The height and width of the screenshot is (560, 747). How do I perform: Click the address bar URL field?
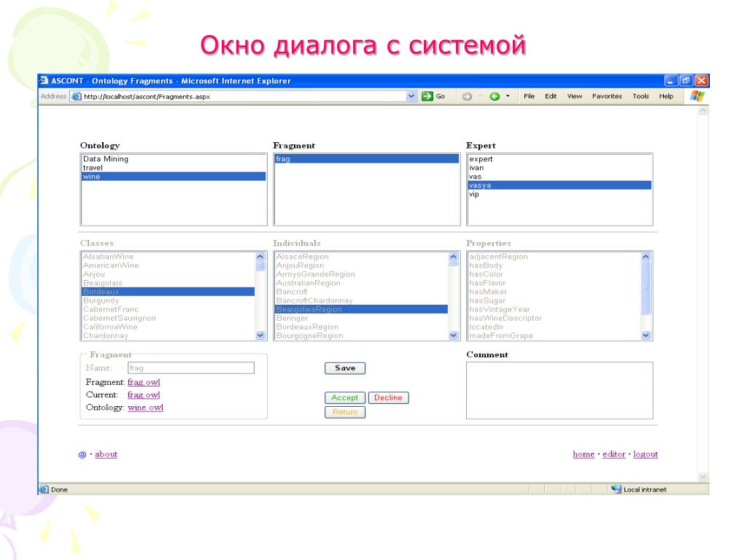click(x=244, y=96)
